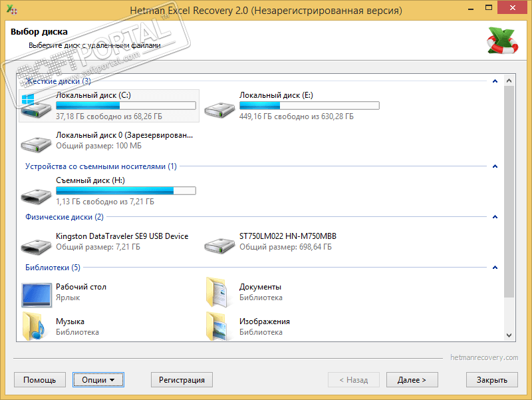Click the text 37,18 ГБ свободно из 68,26 ГБ

click(109, 116)
